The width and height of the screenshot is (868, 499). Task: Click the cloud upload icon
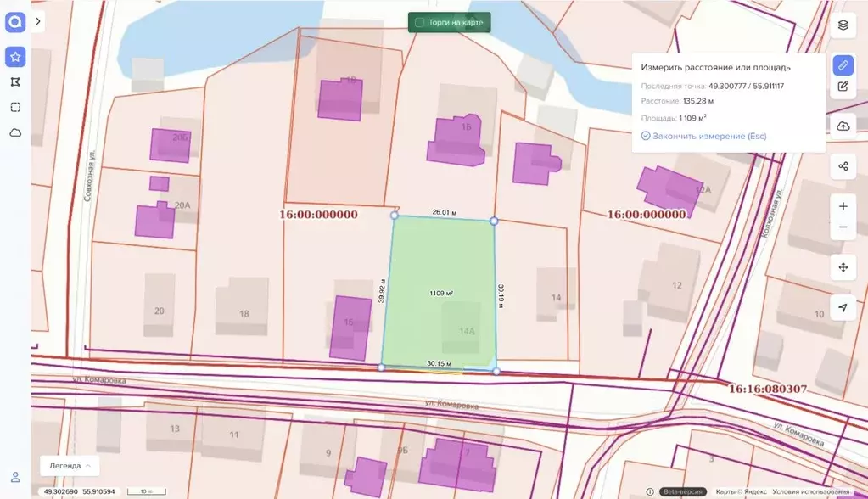tap(843, 126)
